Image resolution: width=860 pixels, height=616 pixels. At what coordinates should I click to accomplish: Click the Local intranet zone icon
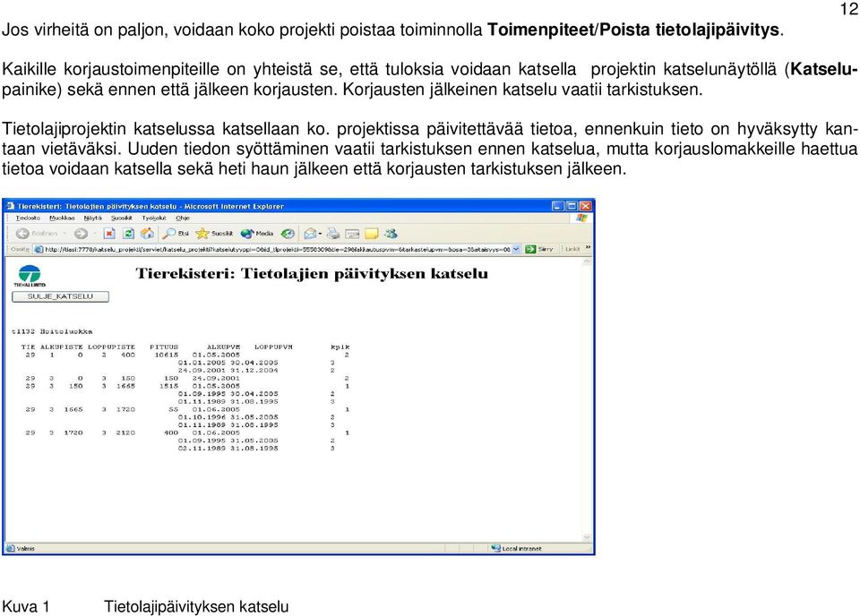coord(495,548)
